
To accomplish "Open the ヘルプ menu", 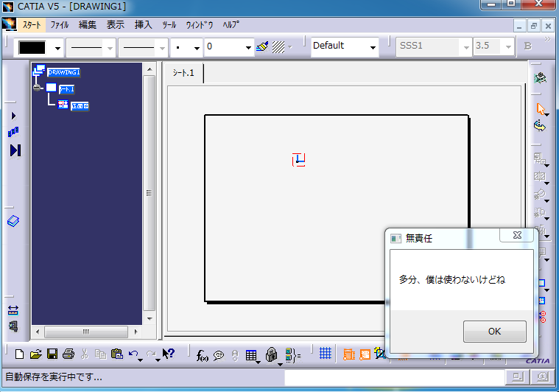I will [x=231, y=24].
